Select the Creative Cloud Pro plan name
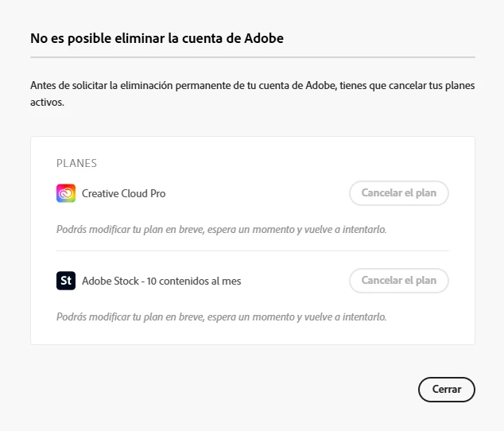The width and height of the screenshot is (504, 431). (x=124, y=193)
